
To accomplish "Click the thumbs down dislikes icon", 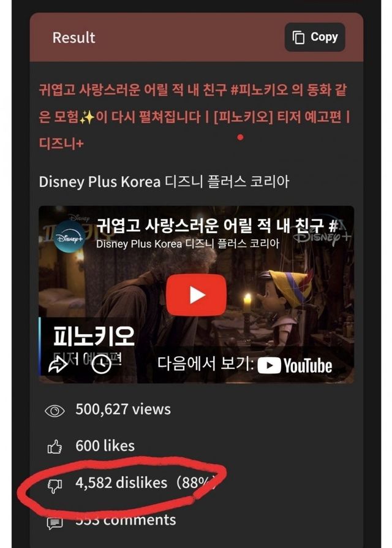I will tap(55, 486).
